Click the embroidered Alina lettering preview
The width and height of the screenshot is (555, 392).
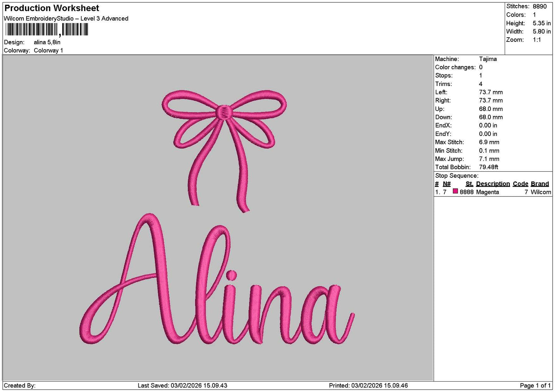[217, 279]
